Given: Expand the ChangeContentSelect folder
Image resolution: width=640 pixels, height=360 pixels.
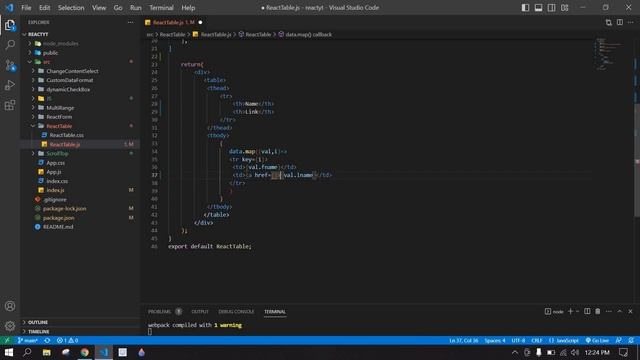Looking at the screenshot, I should tap(72, 71).
